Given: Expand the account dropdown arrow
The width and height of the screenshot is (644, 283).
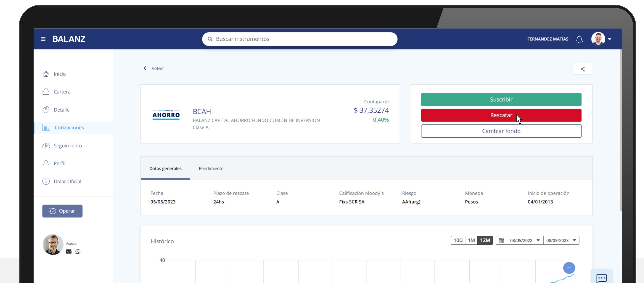Looking at the screenshot, I should [x=610, y=39].
